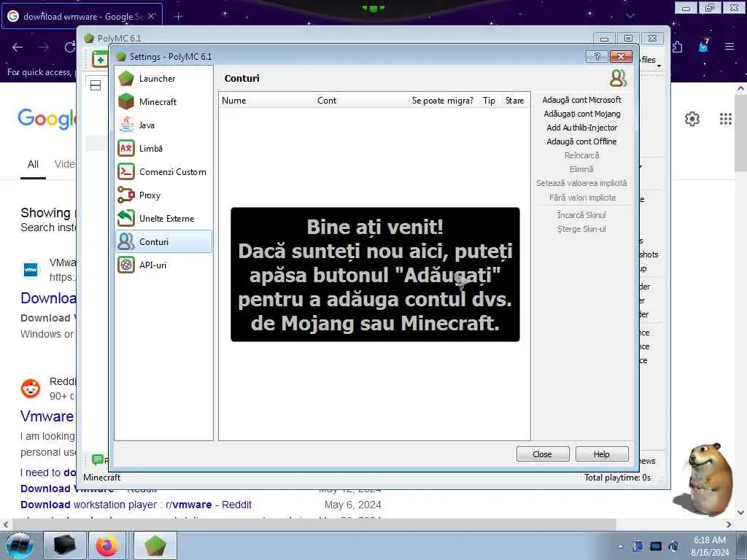Reload the browser page
This screenshot has height=560, width=747.
coord(70,47)
